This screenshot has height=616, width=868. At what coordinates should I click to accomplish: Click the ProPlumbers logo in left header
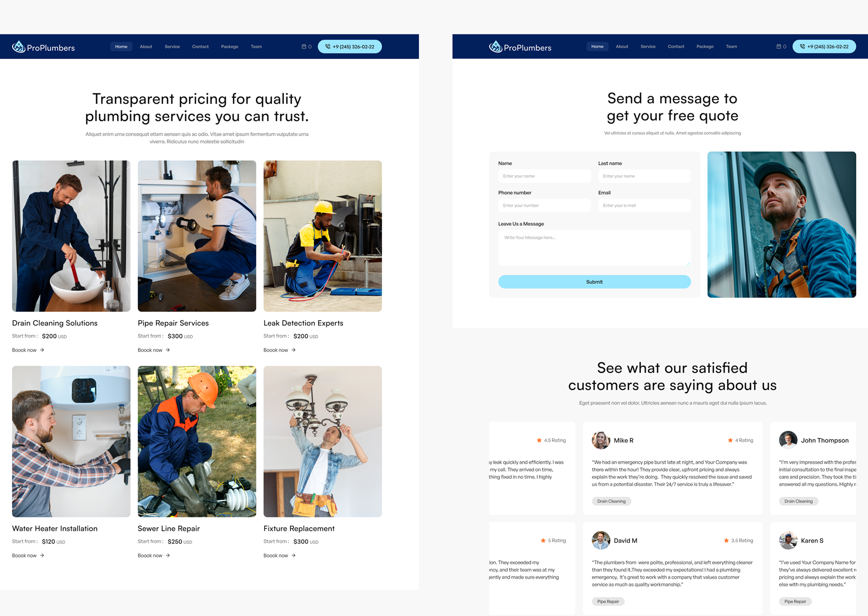[43, 47]
